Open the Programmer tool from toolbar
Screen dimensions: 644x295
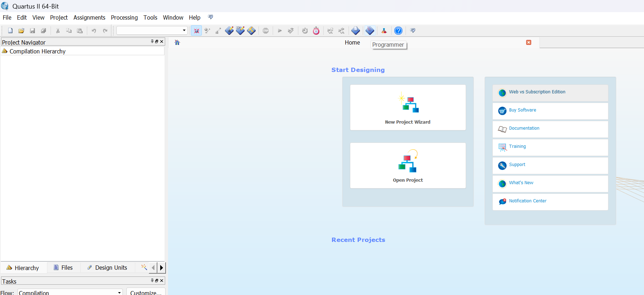tap(370, 31)
